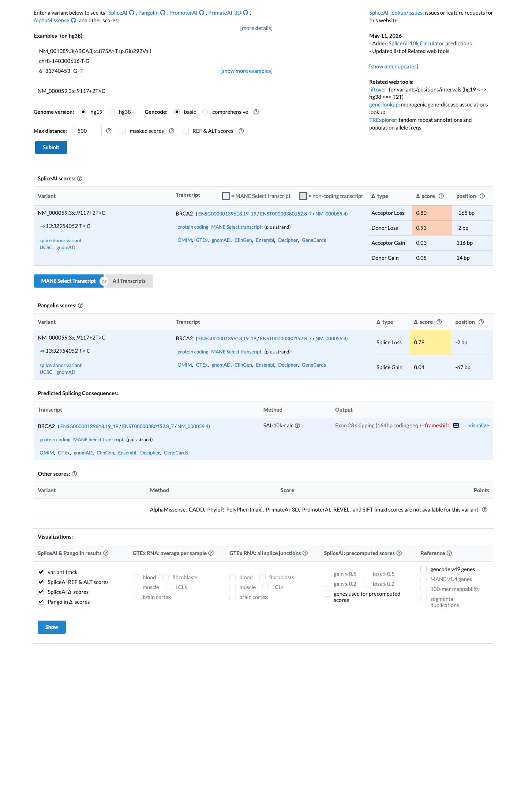Check genes used for precomputed scores
The width and height of the screenshot is (532, 805).
(x=327, y=594)
